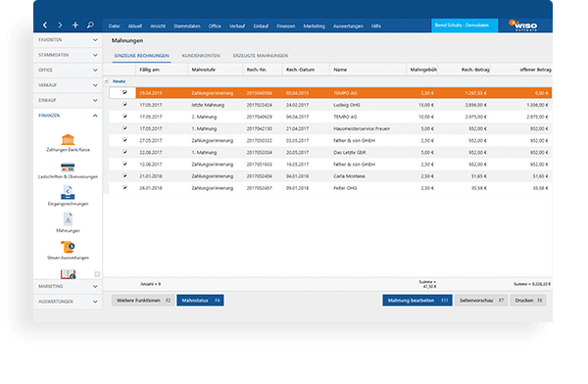
Task: Open search with the magnifier icon
Action: pyautogui.click(x=90, y=25)
